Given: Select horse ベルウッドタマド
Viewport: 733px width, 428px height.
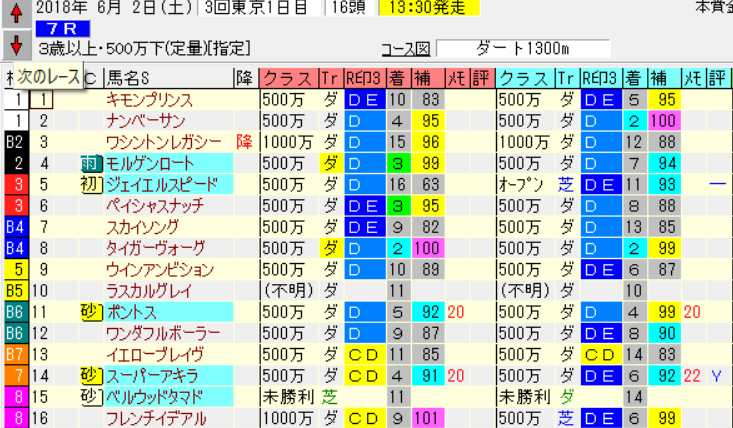Looking at the screenshot, I should point(155,397).
